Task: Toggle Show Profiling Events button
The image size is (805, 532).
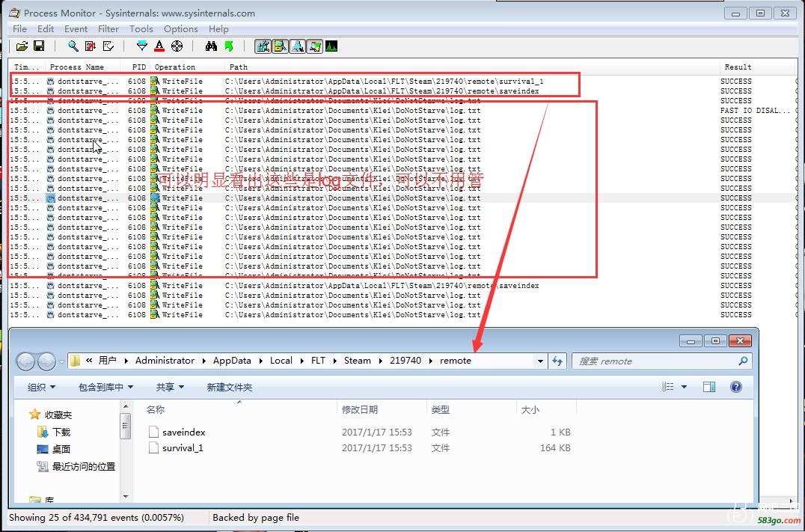Action: (331, 46)
